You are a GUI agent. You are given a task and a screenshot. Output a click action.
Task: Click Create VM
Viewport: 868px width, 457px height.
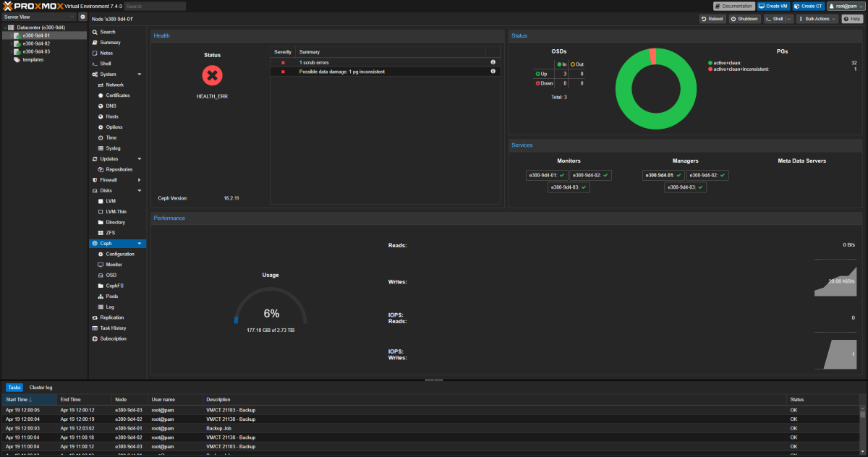click(774, 6)
